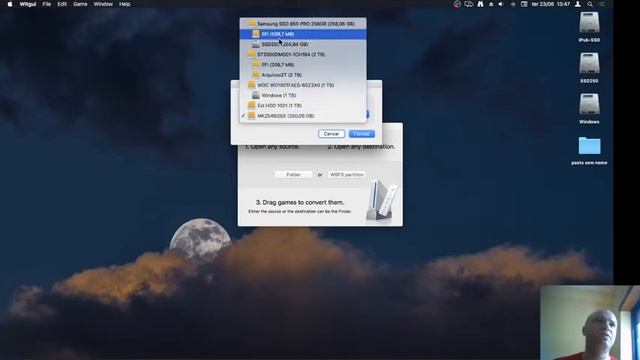
Task: Click the volume speaker icon in menu bar
Action: [x=501, y=4]
